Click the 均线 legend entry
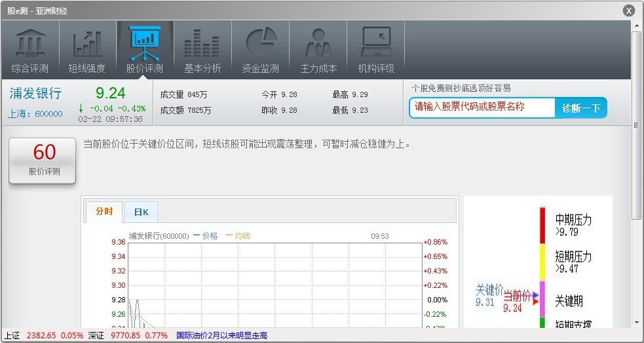 pos(238,235)
